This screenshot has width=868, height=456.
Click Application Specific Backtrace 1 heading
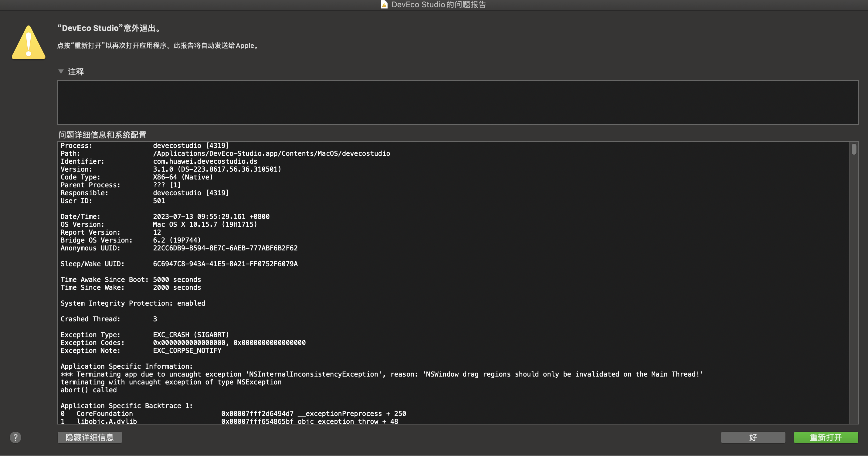(127, 406)
